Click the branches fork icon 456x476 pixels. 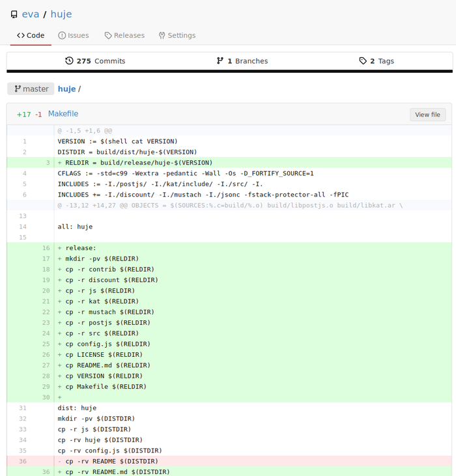point(220,61)
